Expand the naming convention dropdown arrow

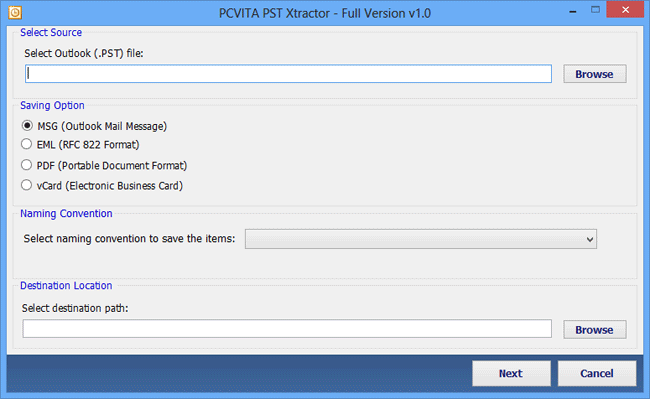point(589,239)
